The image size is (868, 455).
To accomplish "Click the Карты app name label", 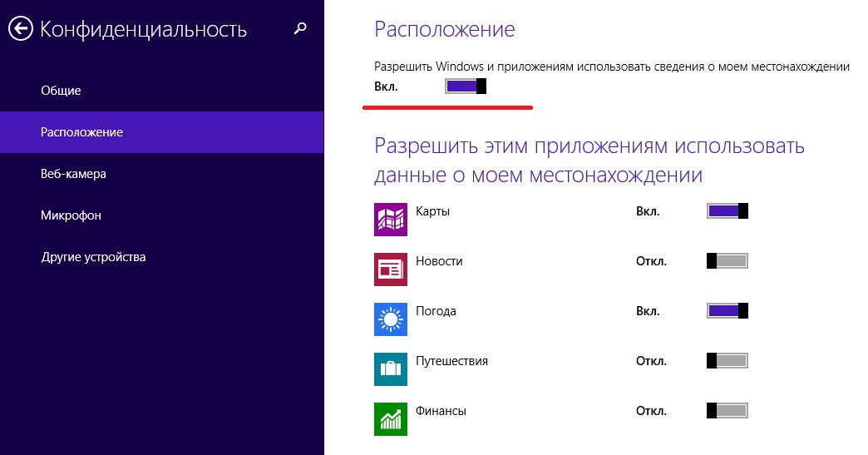I will [x=433, y=211].
